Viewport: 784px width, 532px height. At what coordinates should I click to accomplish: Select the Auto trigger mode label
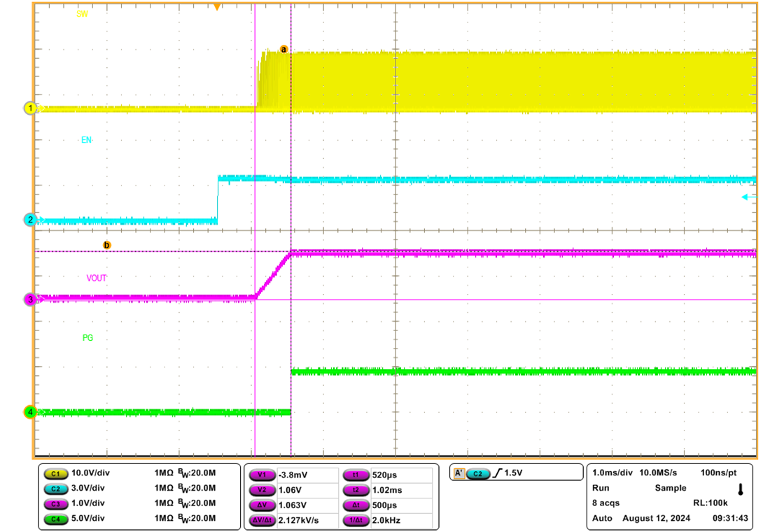601,518
